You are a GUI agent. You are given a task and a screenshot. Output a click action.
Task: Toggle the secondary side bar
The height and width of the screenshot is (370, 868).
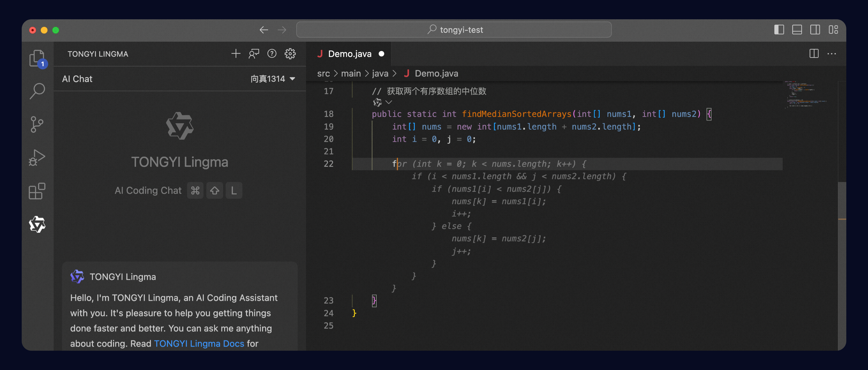click(x=815, y=30)
